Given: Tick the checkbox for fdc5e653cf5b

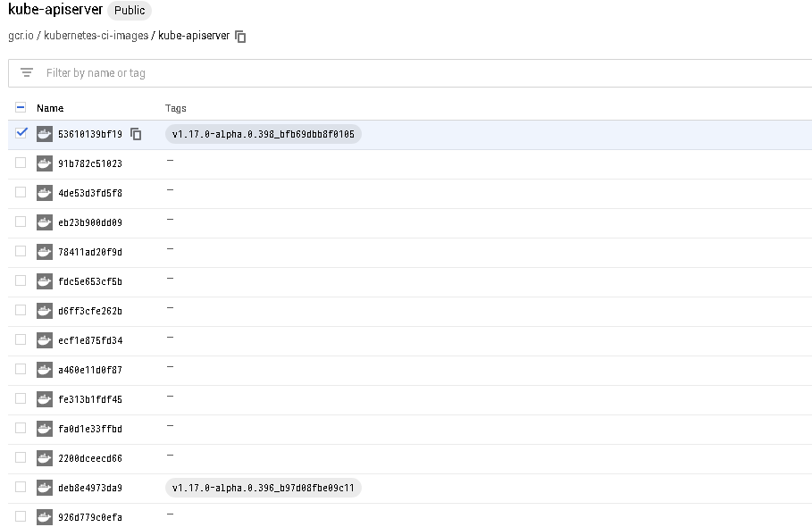Looking at the screenshot, I should [21, 280].
